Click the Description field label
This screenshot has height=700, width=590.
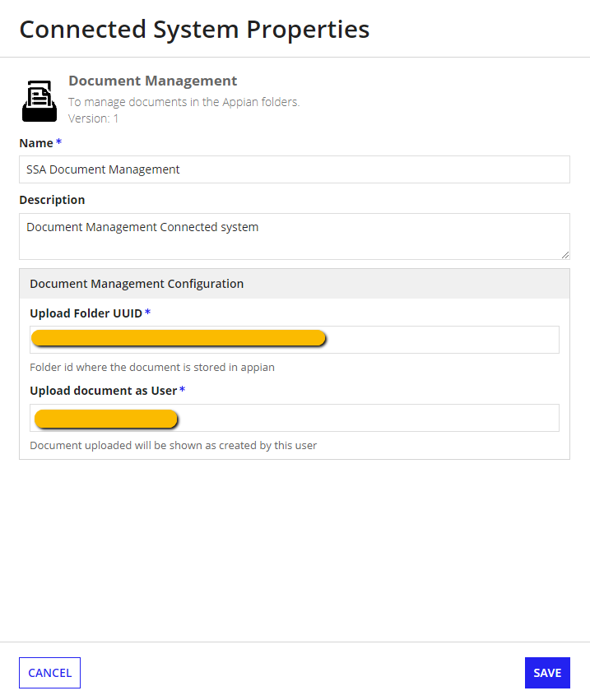click(52, 200)
